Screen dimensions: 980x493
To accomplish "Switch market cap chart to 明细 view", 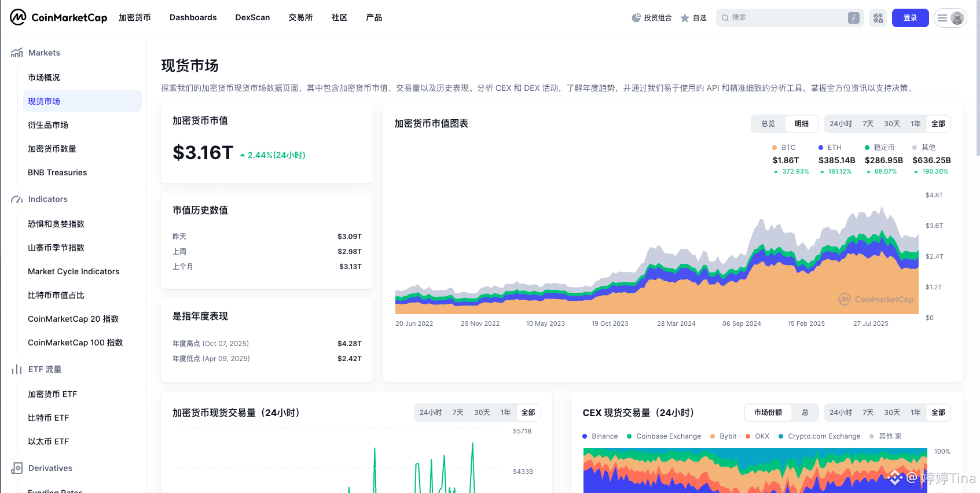I will (802, 124).
